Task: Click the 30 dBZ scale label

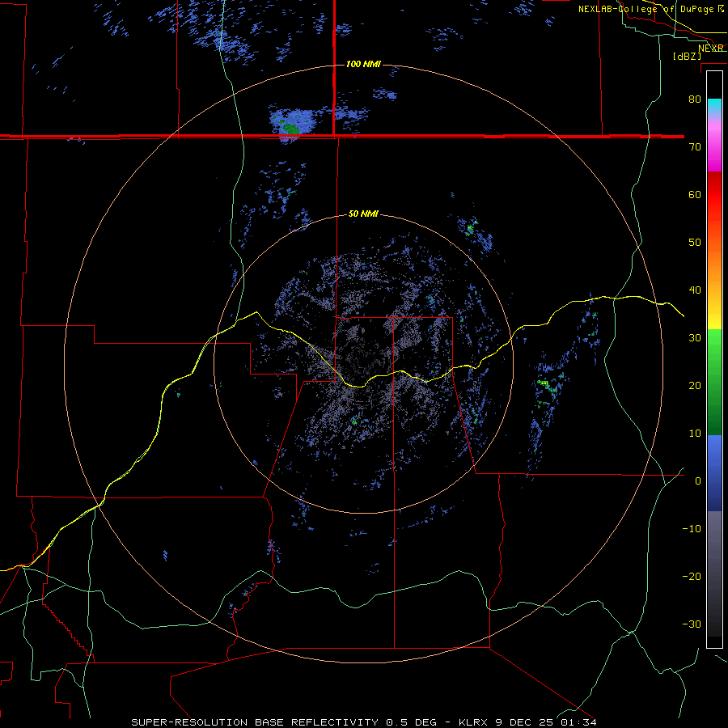Action: [695, 338]
